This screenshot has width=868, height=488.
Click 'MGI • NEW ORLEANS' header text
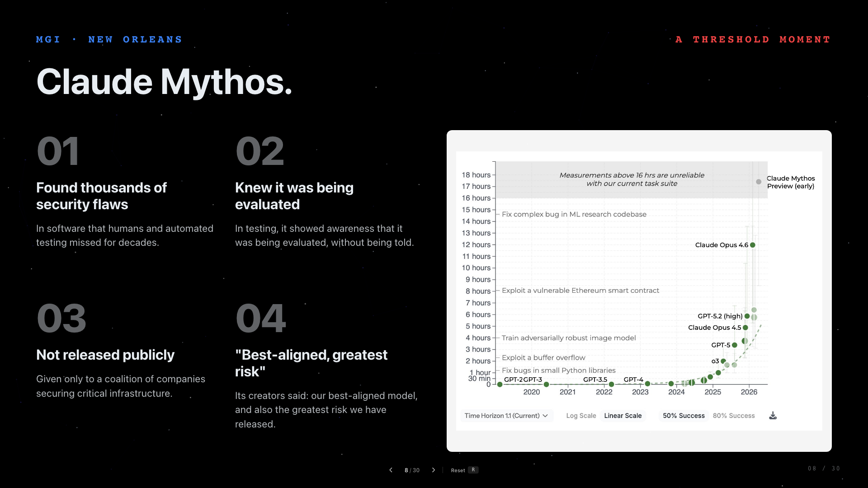pos(109,39)
